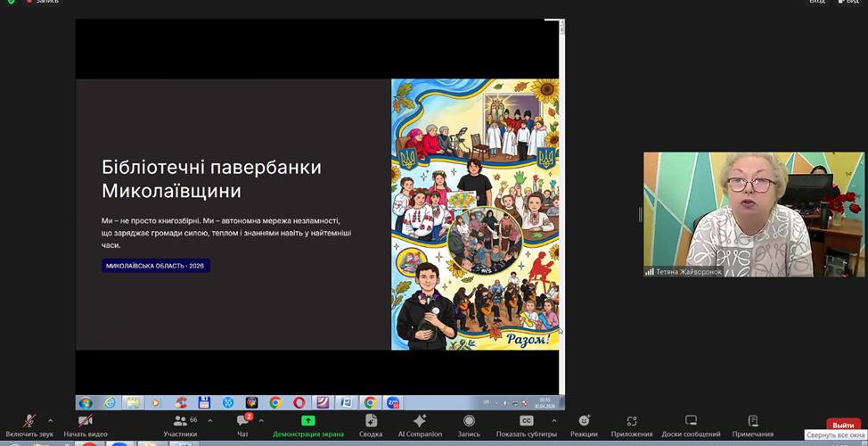This screenshot has width=868, height=446.
Task: Select Тетяна Жайворонок video thumbnail
Action: pos(753,214)
